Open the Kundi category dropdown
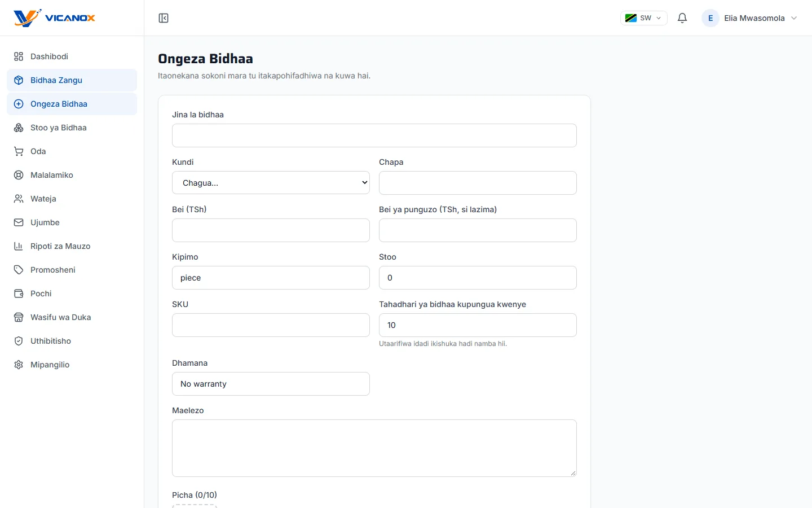 pos(271,183)
